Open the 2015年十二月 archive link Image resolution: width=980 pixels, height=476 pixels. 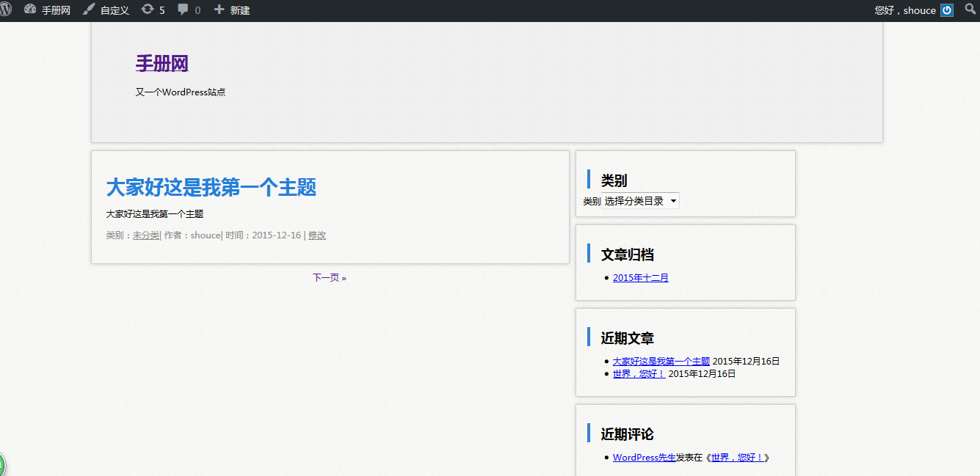(640, 278)
